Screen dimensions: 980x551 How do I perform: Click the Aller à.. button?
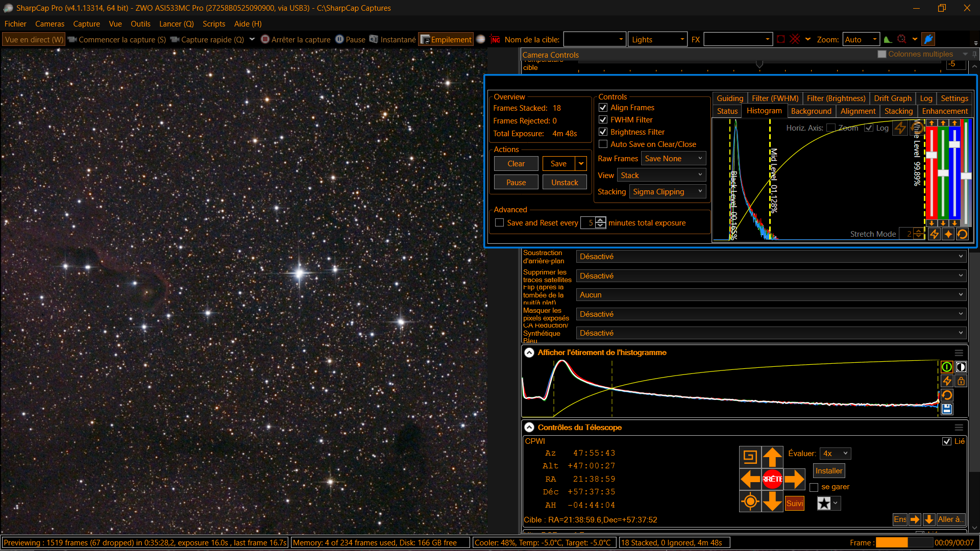951,519
